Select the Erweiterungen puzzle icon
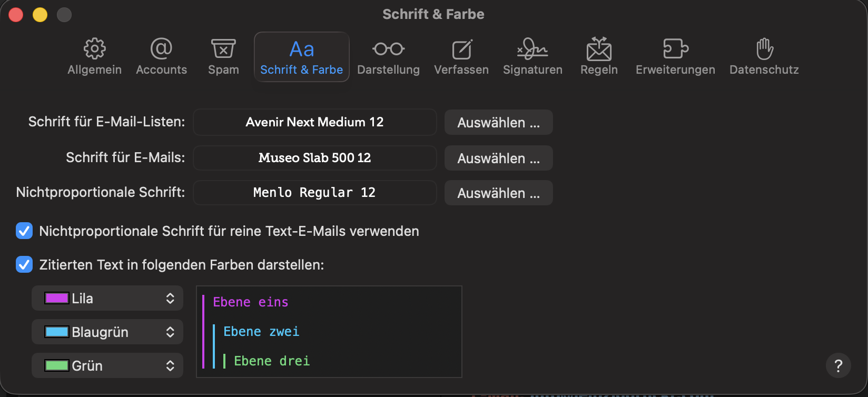The image size is (868, 397). (x=675, y=49)
